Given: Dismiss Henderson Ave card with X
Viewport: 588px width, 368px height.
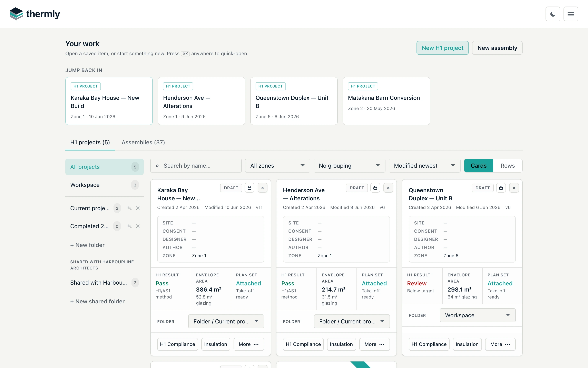Looking at the screenshot, I should (388, 188).
